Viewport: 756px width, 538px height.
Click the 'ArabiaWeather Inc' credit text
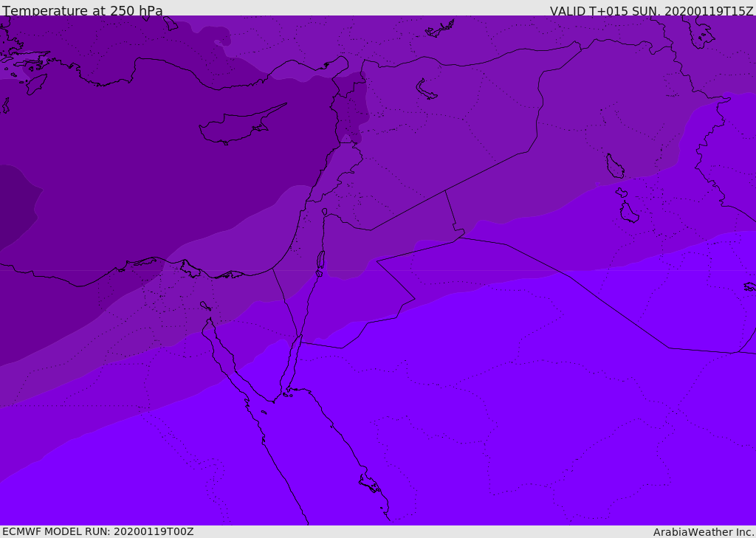(703, 532)
